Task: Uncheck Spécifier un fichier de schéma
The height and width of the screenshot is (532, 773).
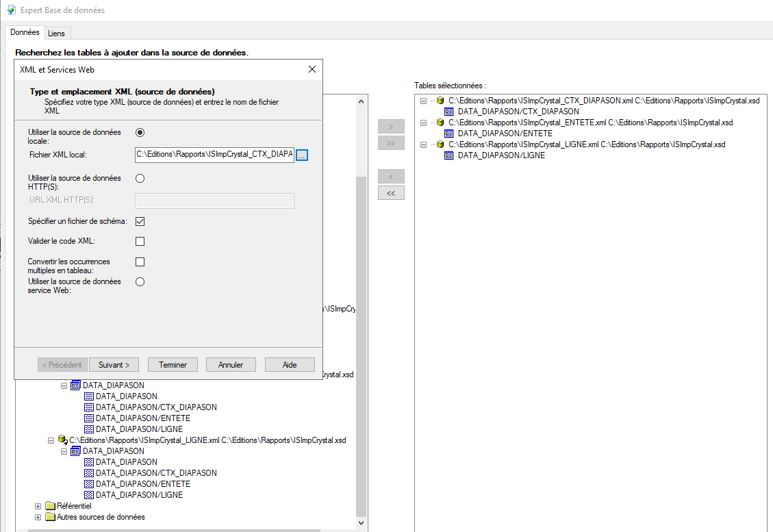Action: (x=140, y=221)
